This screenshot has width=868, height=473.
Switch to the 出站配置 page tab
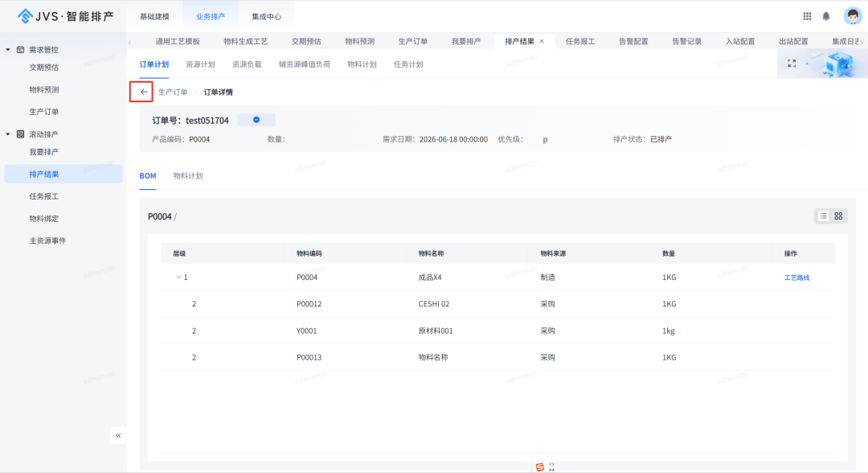793,41
